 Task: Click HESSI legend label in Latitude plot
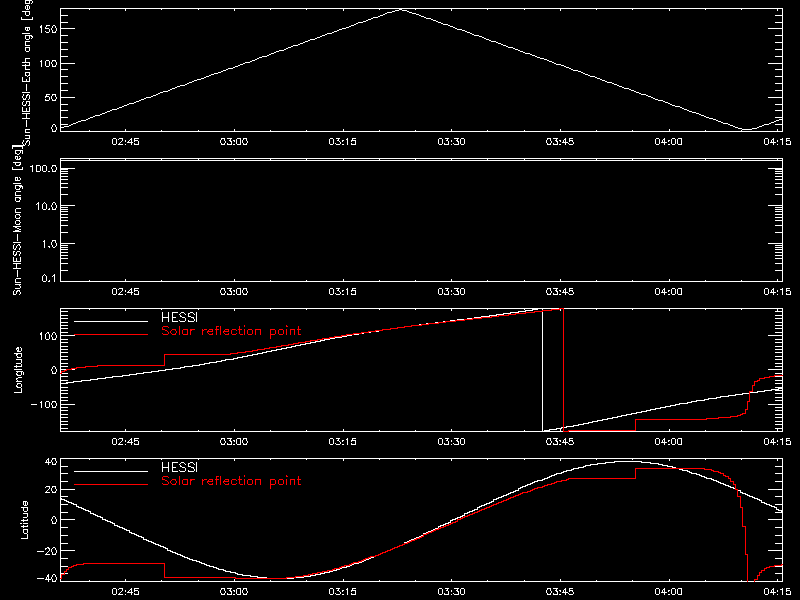180,467
